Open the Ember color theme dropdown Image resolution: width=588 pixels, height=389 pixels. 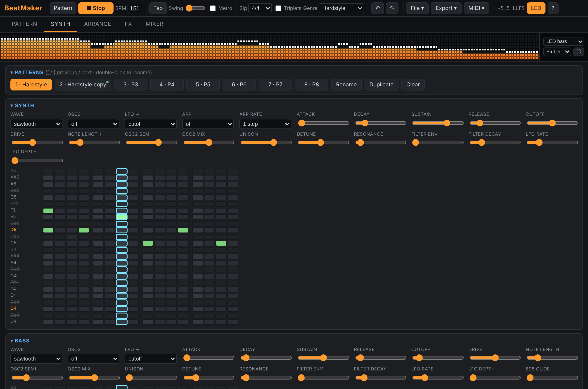557,52
